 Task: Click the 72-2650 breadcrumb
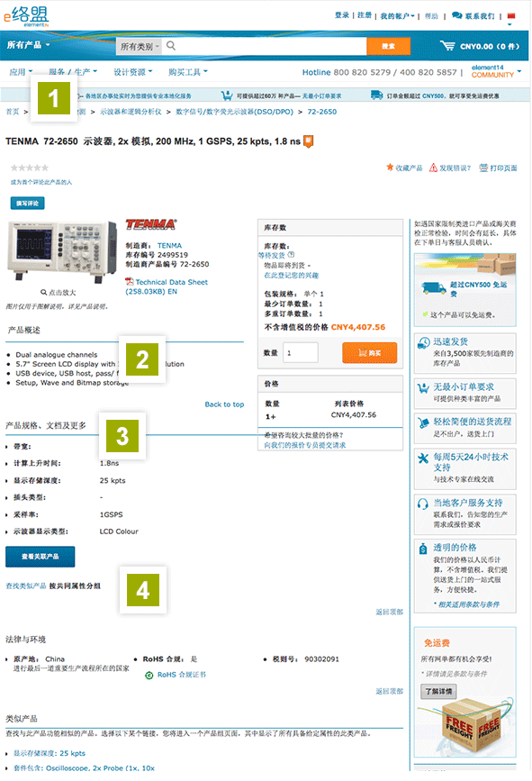click(x=322, y=112)
